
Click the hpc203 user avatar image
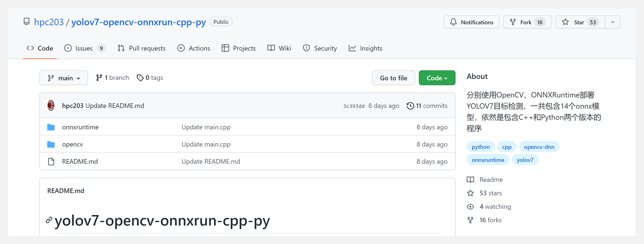[x=51, y=106]
